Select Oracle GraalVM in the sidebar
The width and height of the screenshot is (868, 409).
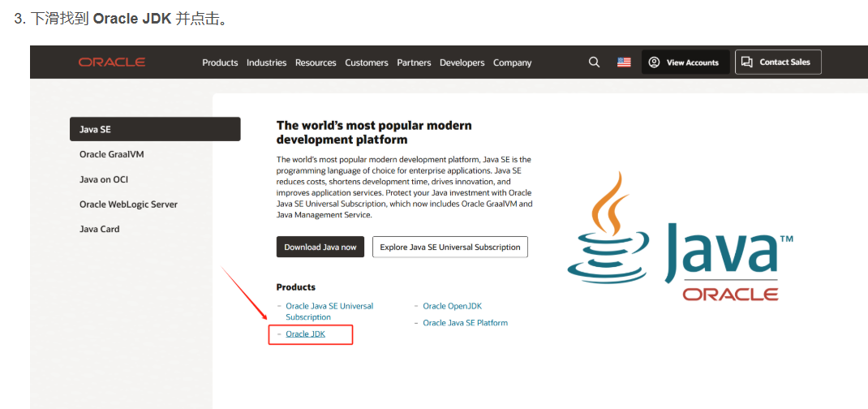(111, 154)
